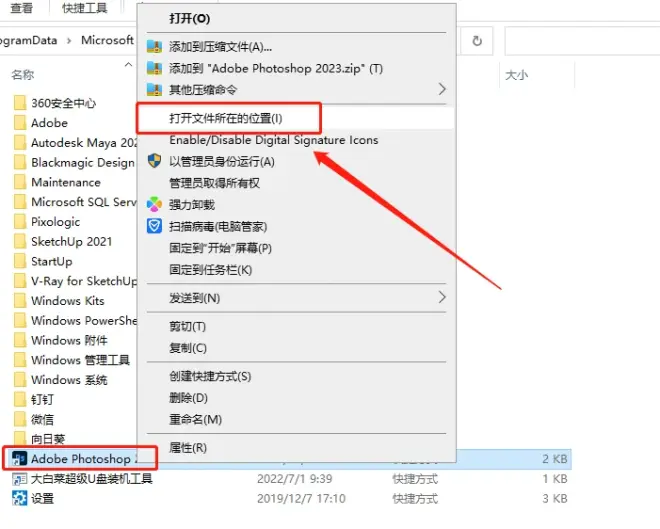Select 扫描病毒(电脑管家) entry
660x529 pixels.
[x=218, y=226]
